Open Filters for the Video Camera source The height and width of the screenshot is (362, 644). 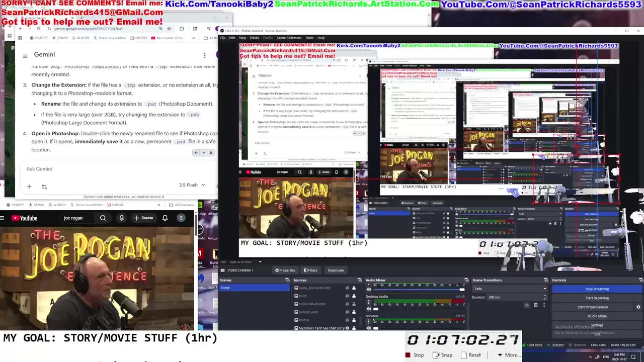[x=310, y=270]
